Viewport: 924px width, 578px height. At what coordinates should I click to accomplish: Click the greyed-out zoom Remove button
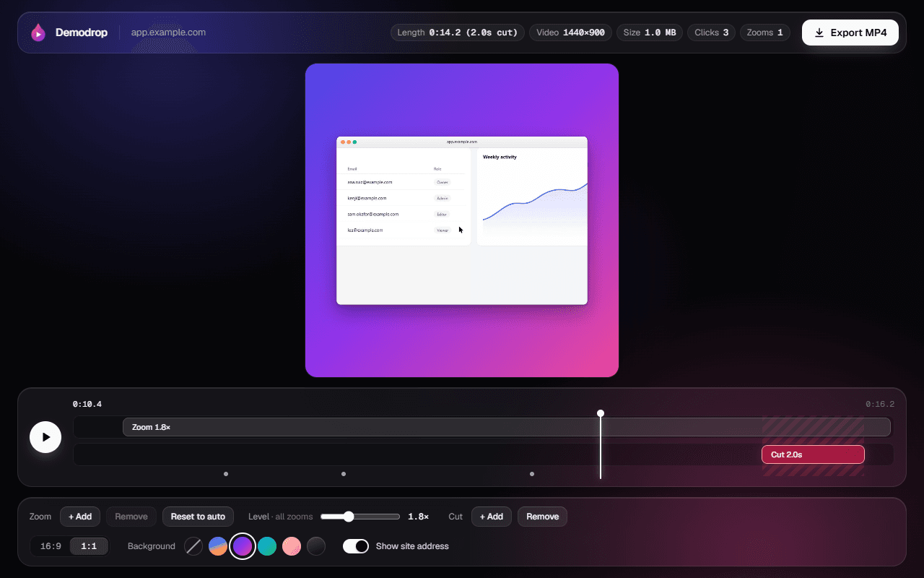[131, 517]
